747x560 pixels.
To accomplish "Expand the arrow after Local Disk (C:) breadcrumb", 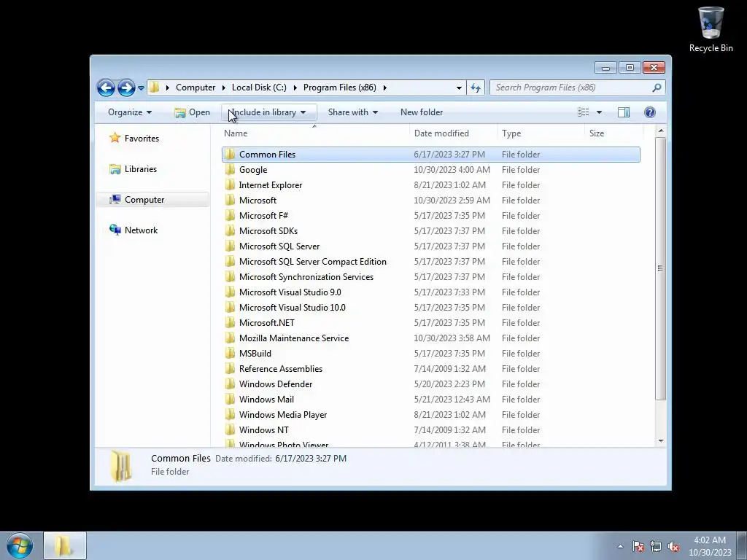I will 295,87.
